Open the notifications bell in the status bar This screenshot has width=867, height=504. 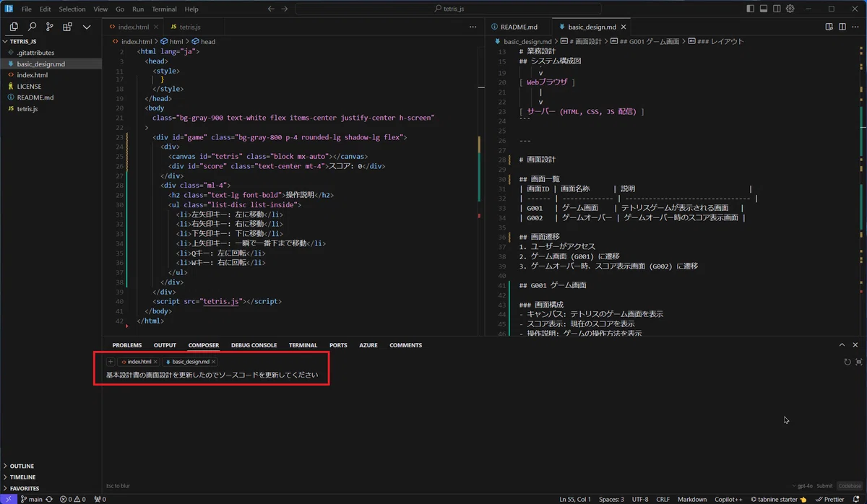click(858, 499)
